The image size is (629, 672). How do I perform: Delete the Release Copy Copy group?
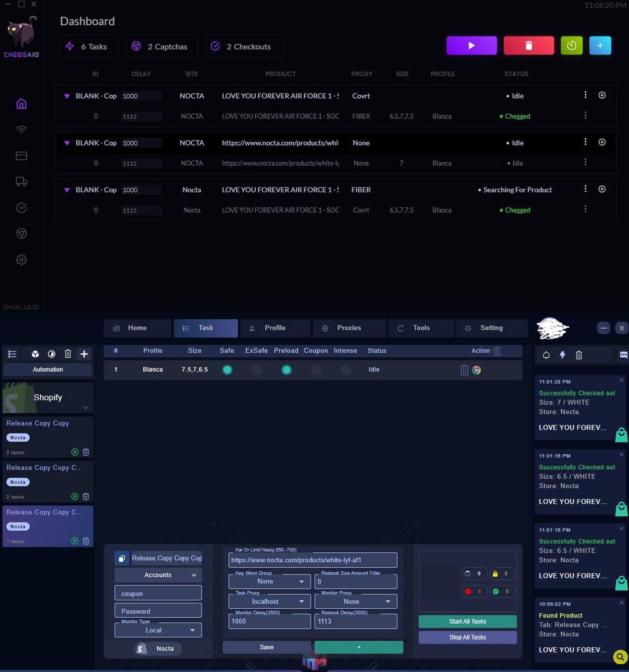pos(86,452)
